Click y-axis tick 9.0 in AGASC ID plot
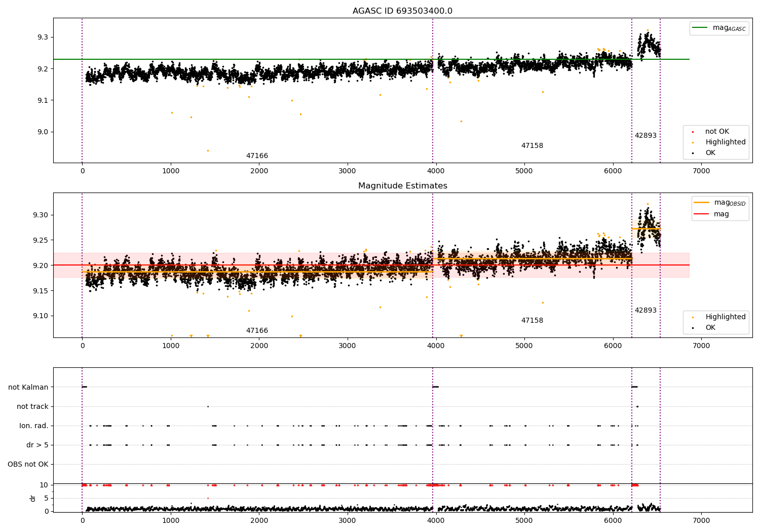This screenshot has height=532, width=760. [x=43, y=132]
